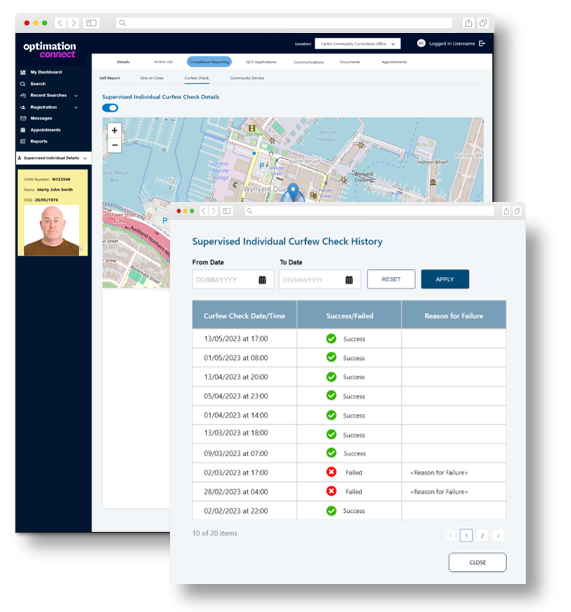The image size is (571, 612).
Task: Toggle the curfew check details switch
Action: (110, 108)
